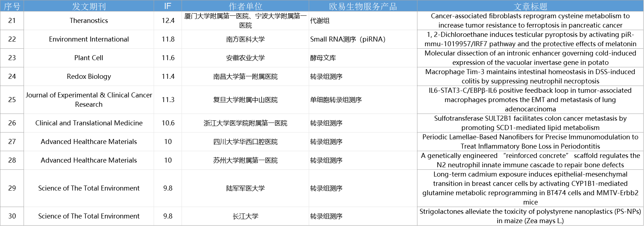
Task: Click row number 21
Action: [12, 20]
